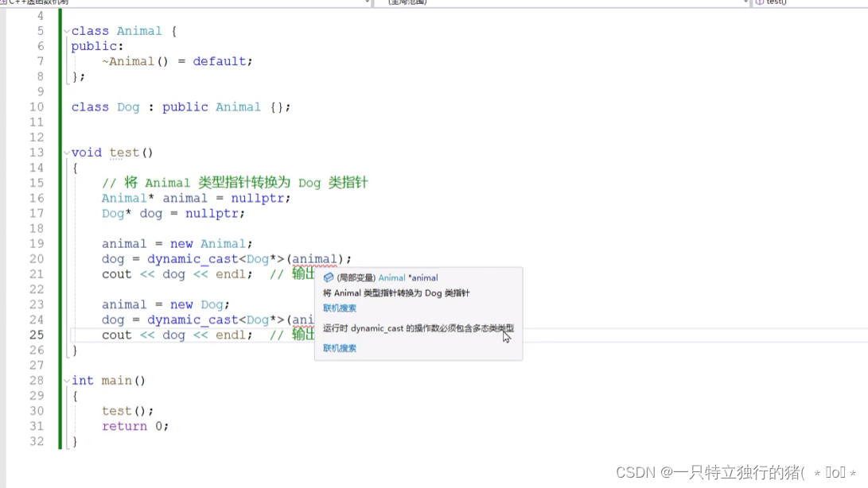Click the red-underlined dynamic_cast on line 20
The width and height of the screenshot is (868, 488).
pyautogui.click(x=192, y=258)
